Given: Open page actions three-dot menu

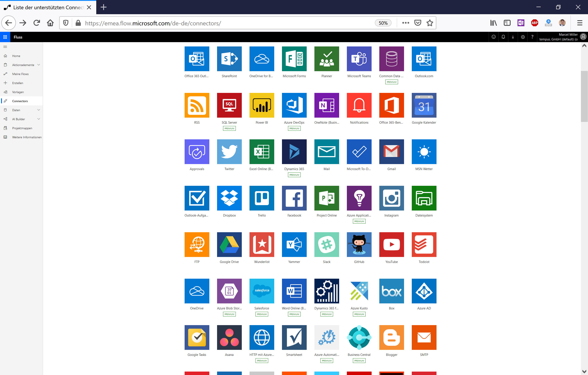Looking at the screenshot, I should (405, 23).
